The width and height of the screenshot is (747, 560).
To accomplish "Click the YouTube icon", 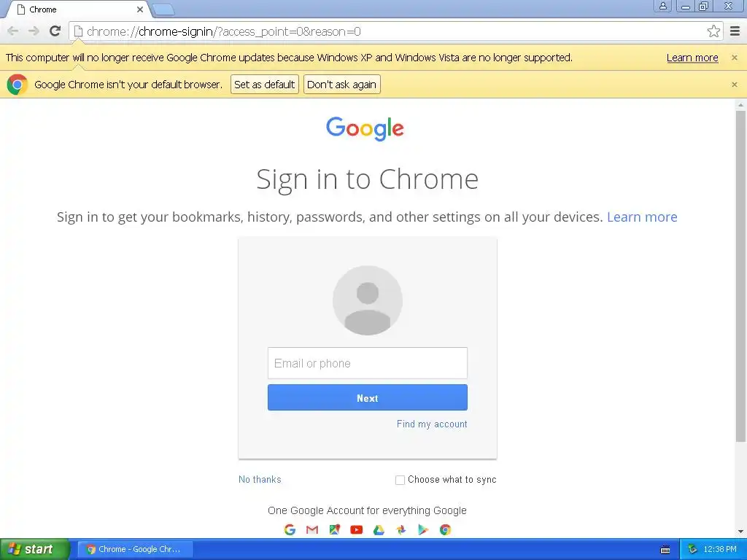I will tap(356, 529).
